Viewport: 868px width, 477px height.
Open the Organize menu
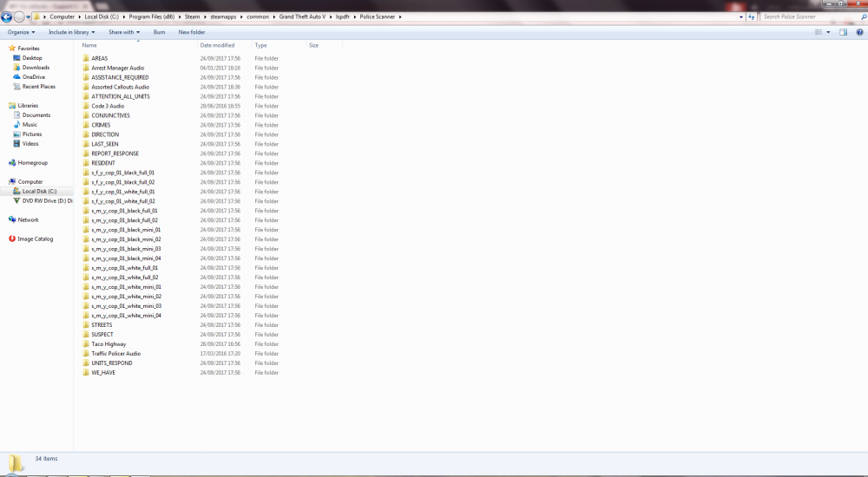click(x=21, y=32)
